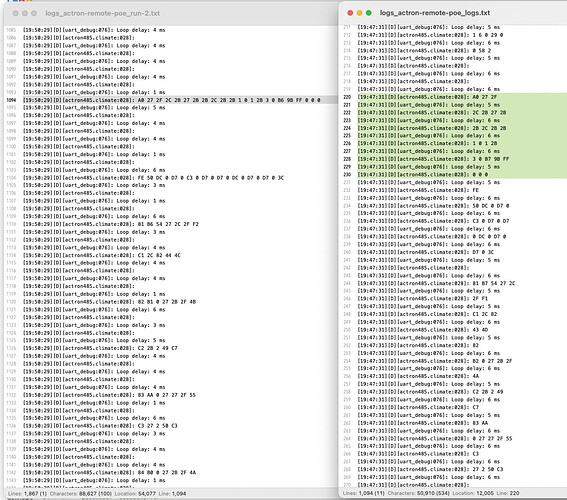Click the line 81 B7 54 27 2C

coord(436,283)
